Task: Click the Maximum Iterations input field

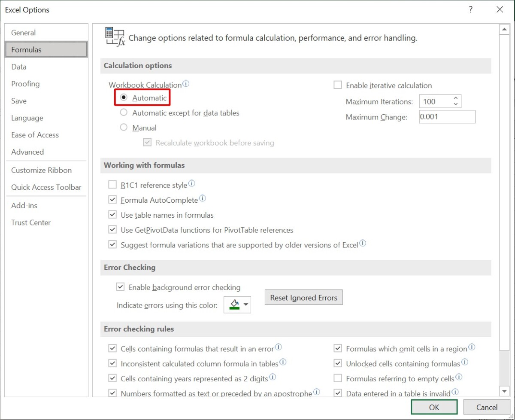Action: 435,101
